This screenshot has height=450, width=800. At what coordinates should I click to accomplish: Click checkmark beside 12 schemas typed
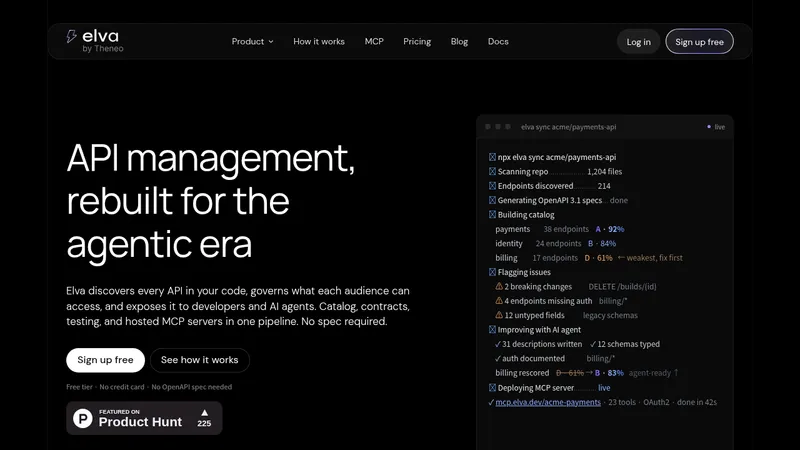pyautogui.click(x=593, y=344)
